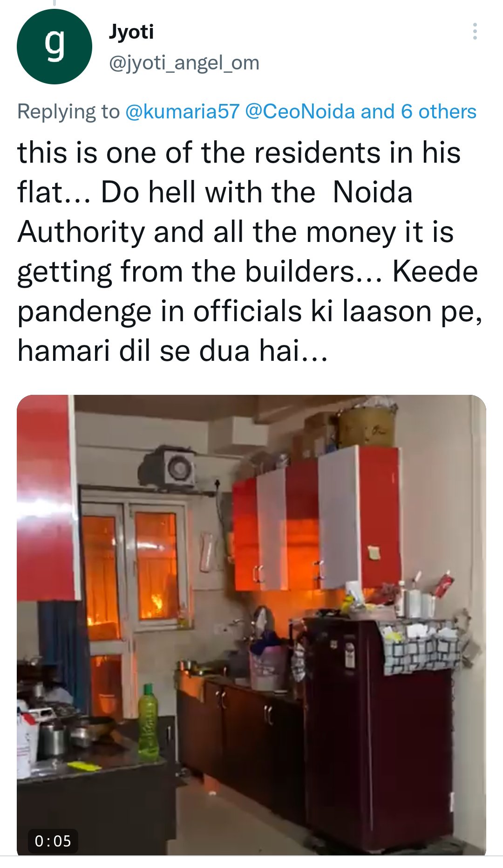Tap the 0:05 video duration badge
The width and height of the screenshot is (503, 868).
(x=53, y=841)
